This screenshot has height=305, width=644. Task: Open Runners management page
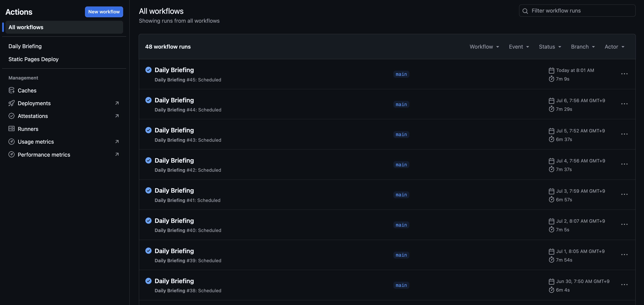pos(28,129)
